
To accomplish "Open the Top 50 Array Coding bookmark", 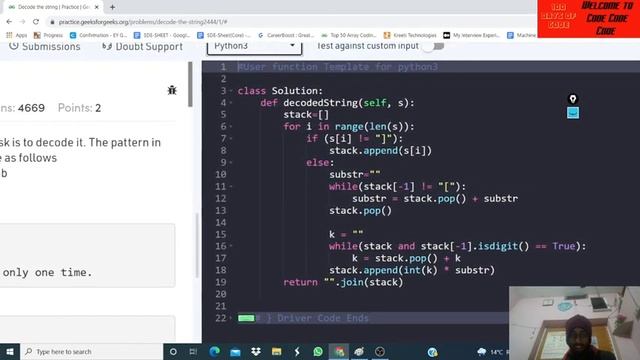I will coord(349,36).
